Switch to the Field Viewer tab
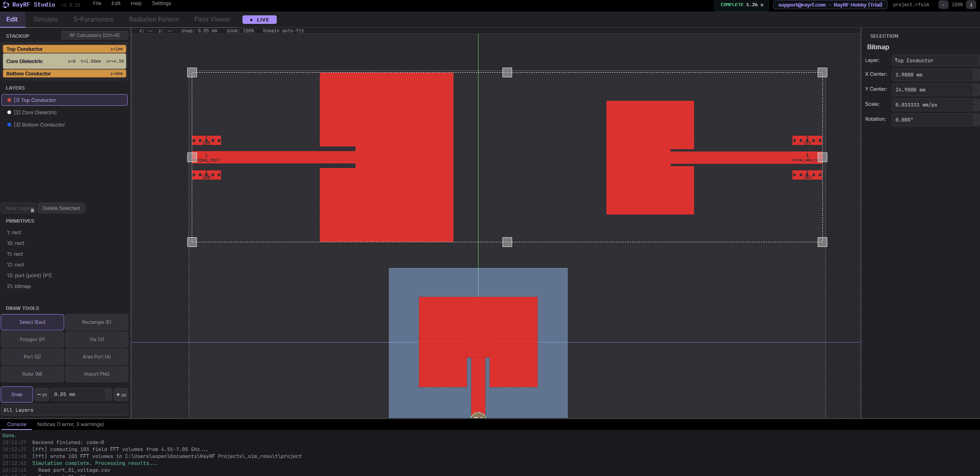This screenshot has height=476, width=980. [212, 20]
